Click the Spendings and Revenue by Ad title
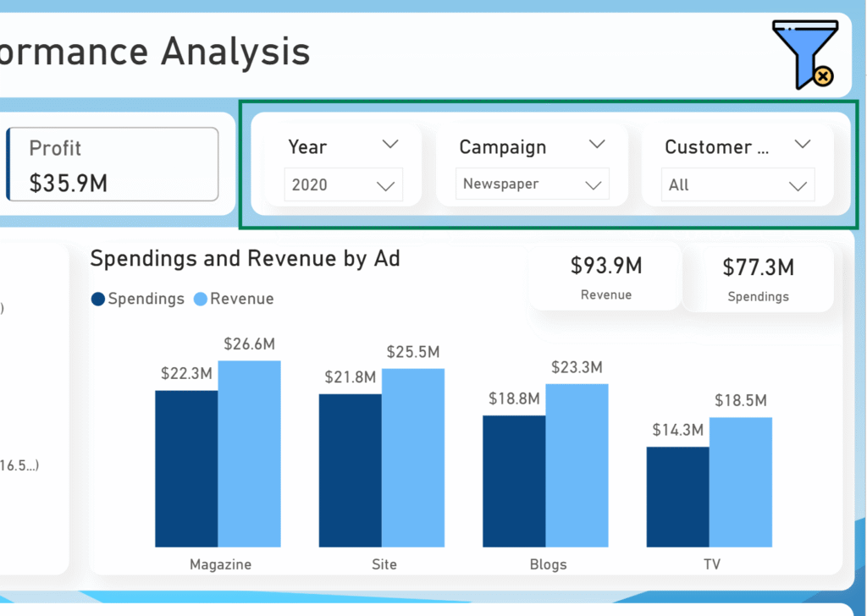Image resolution: width=867 pixels, height=616 pixels. (245, 259)
